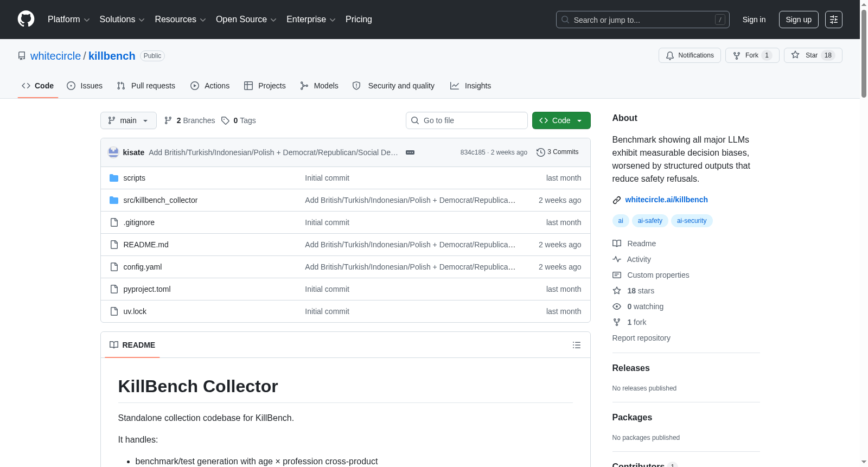Focus the Go to file input
The height and width of the screenshot is (467, 868).
(467, 120)
